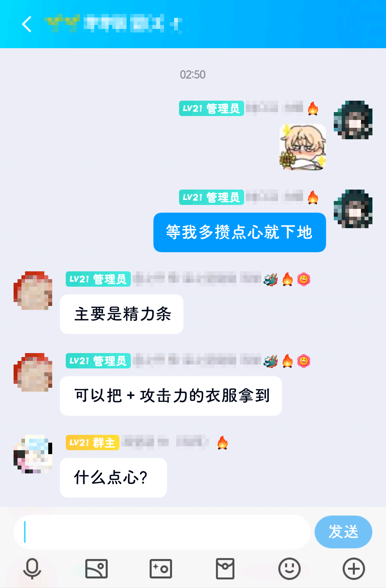Open the red packet envelope icon
Screen dimensions: 386x588
[x=225, y=568]
